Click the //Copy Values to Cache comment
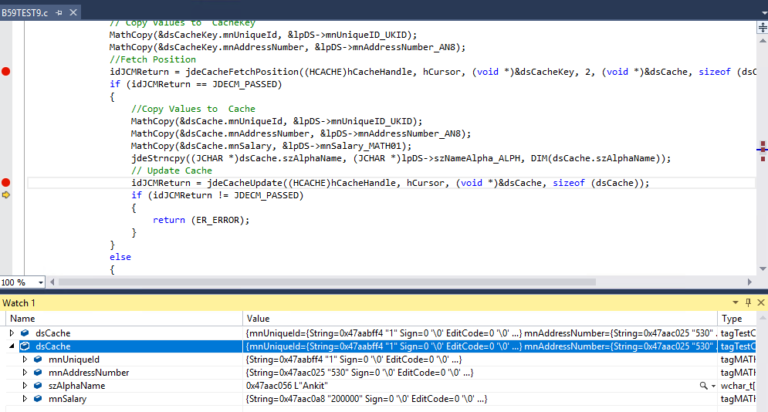This screenshot has height=412, width=768. click(x=193, y=109)
